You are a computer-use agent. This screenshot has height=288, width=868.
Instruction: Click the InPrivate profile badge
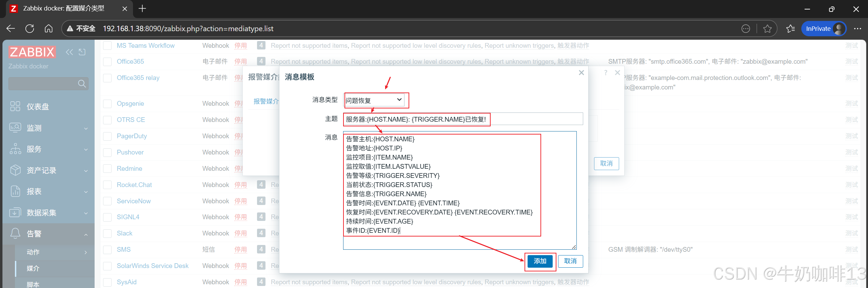[x=824, y=29]
